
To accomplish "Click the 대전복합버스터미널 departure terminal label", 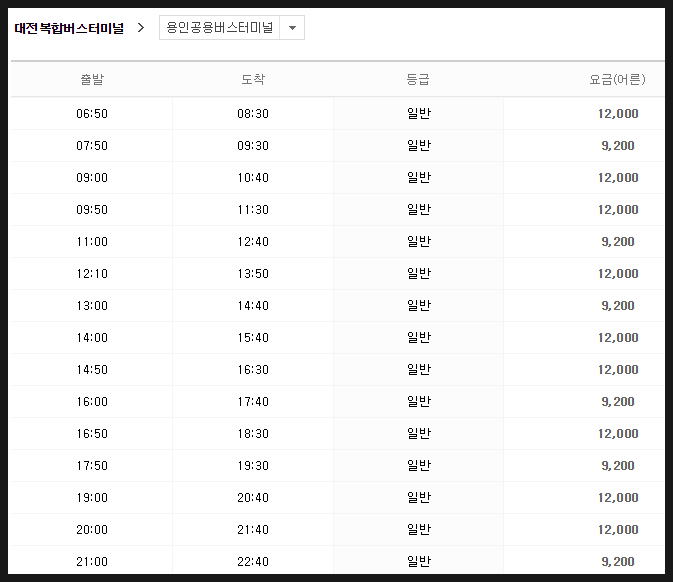I will (x=69, y=28).
